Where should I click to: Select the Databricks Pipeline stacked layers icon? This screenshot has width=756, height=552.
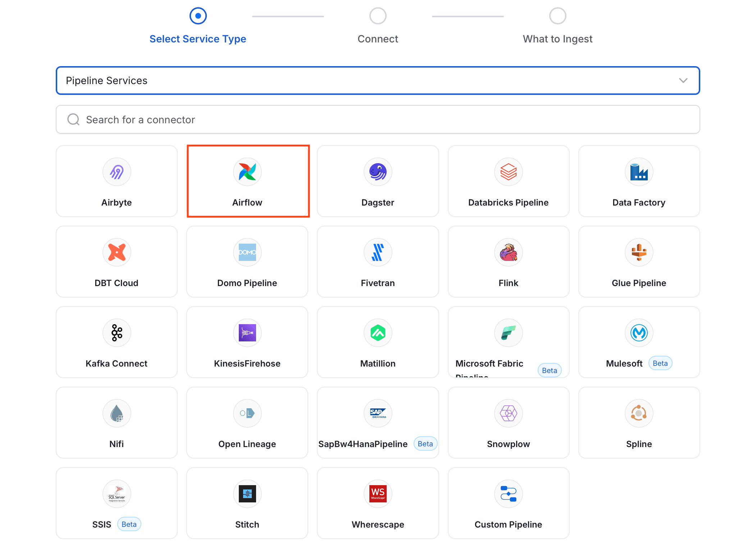(x=509, y=172)
